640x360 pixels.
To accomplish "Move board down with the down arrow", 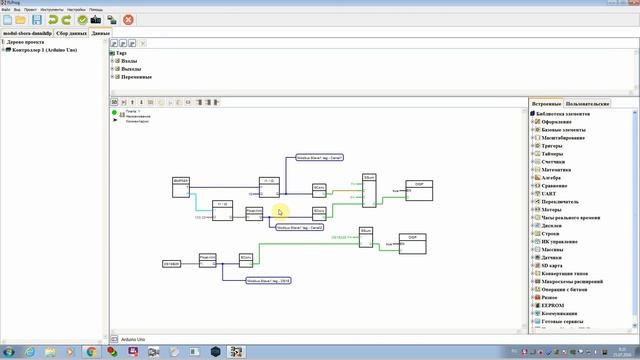I will click(141, 102).
